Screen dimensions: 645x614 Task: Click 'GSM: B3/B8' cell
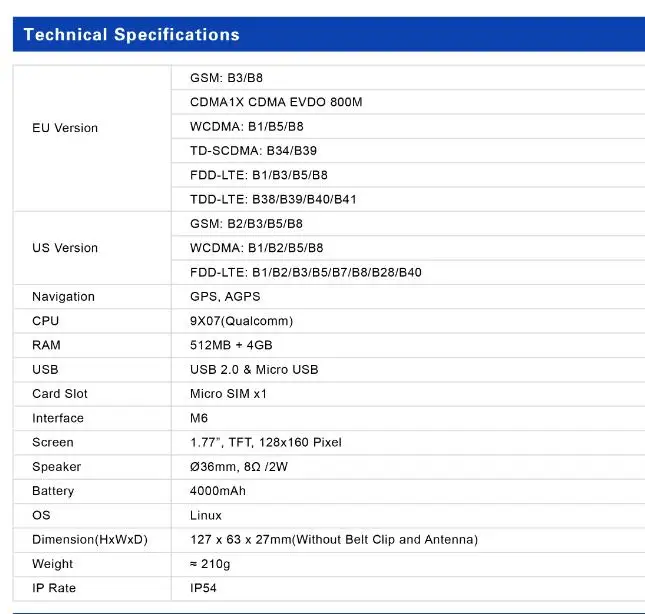coord(226,78)
